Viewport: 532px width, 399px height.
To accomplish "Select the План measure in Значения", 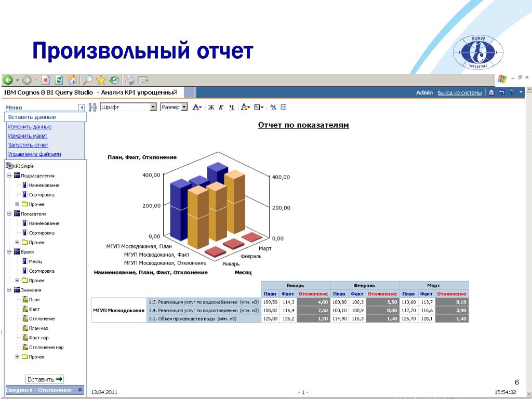I will 34,300.
